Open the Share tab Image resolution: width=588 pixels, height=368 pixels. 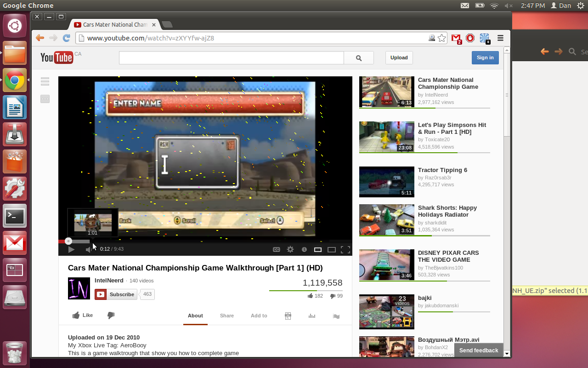(227, 316)
